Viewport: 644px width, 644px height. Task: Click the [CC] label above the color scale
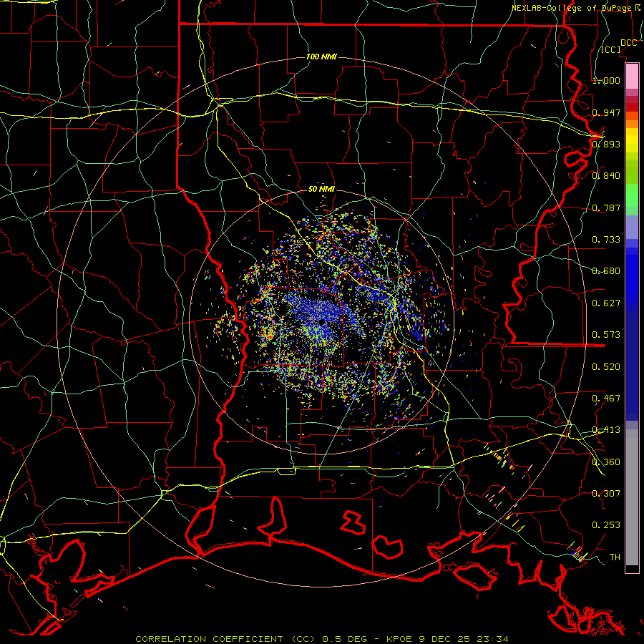611,49
